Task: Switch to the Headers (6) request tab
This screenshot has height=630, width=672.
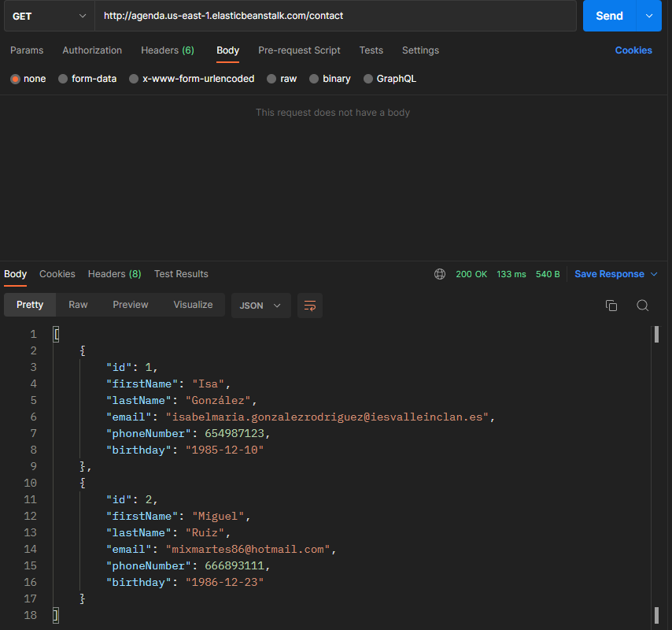Action: (167, 50)
